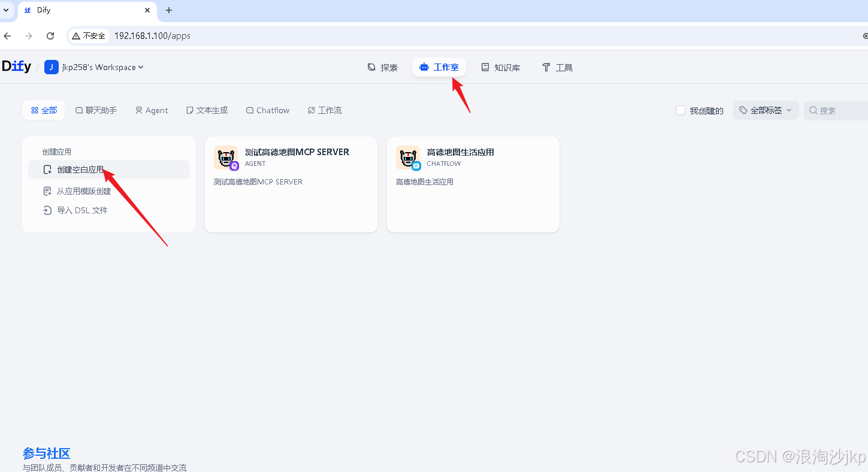Tick the 我创建的 checkbox
The height and width of the screenshot is (472, 868).
point(681,110)
